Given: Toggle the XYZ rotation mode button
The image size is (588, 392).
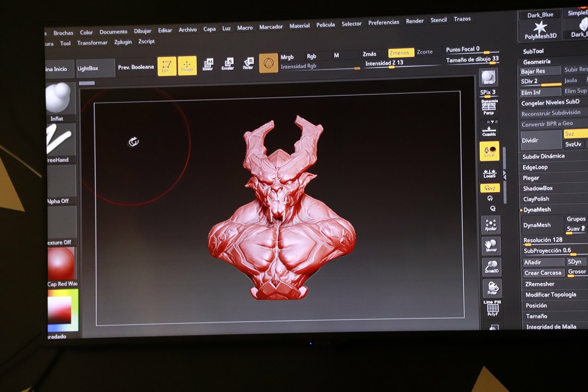Looking at the screenshot, I should pos(490,188).
